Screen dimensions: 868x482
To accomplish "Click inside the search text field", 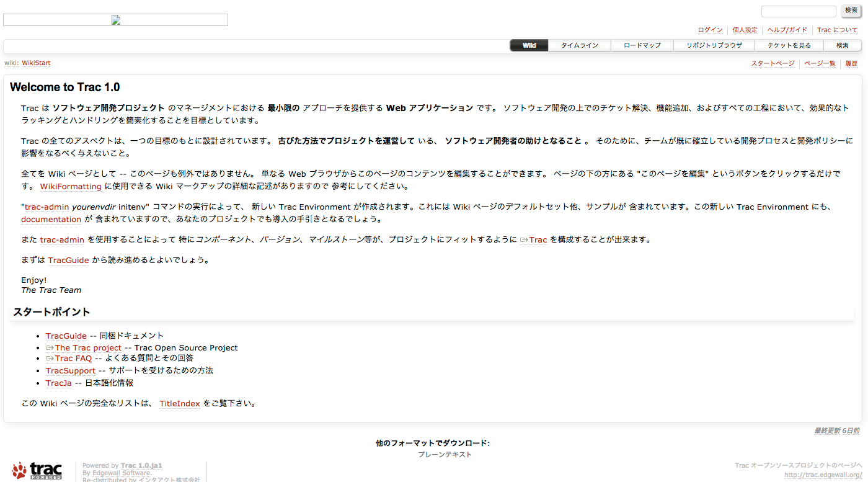I will [x=799, y=11].
